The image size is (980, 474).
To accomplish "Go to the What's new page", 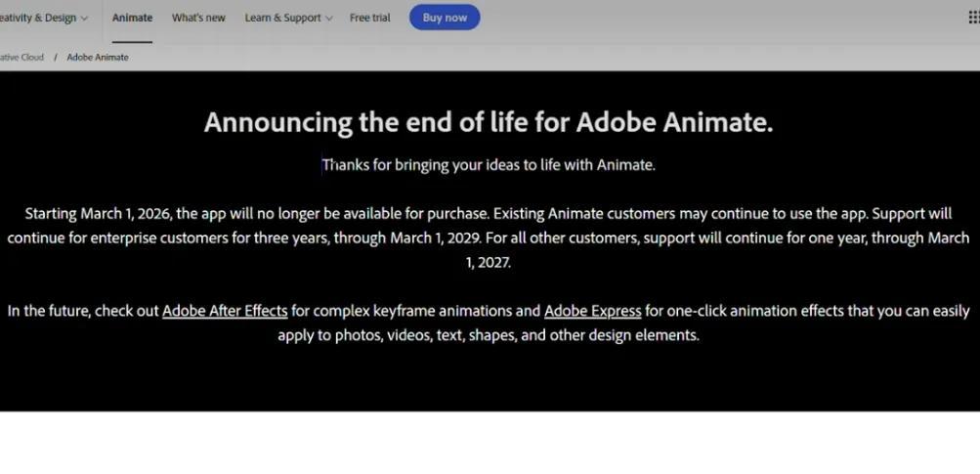I will point(198,18).
